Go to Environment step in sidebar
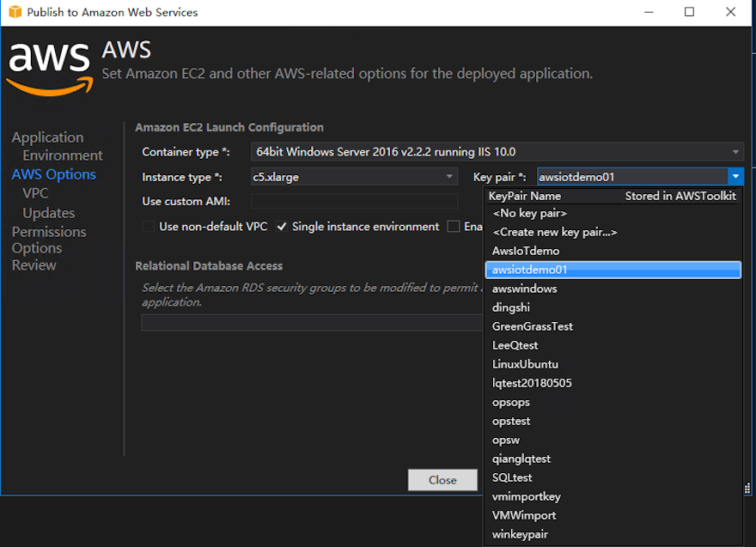The width and height of the screenshot is (756, 547). 63,155
